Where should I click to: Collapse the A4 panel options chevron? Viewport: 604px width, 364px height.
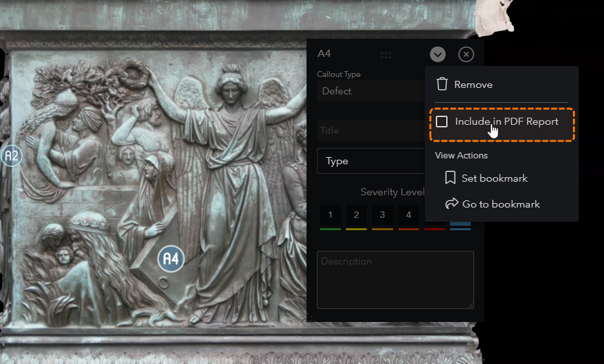click(x=438, y=54)
